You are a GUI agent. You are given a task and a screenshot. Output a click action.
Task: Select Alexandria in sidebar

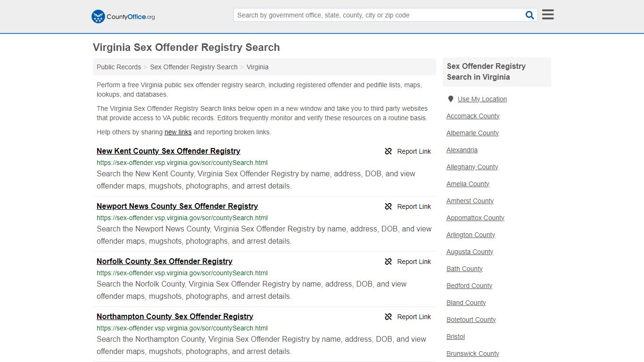pyautogui.click(x=462, y=150)
